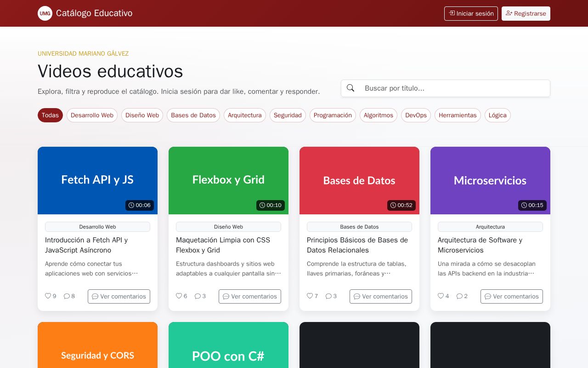Click the search magnifier icon
The image size is (588, 368).
click(x=351, y=88)
